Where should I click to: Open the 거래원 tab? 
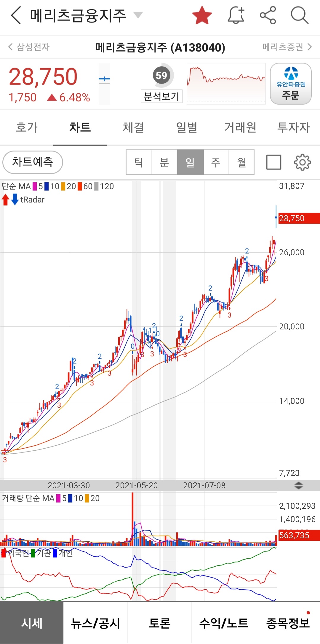pyautogui.click(x=240, y=127)
